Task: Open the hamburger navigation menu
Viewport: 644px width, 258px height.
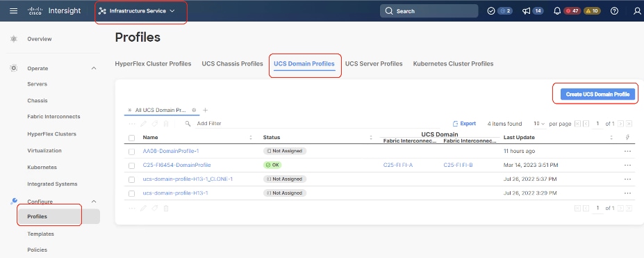Action: click(14, 10)
